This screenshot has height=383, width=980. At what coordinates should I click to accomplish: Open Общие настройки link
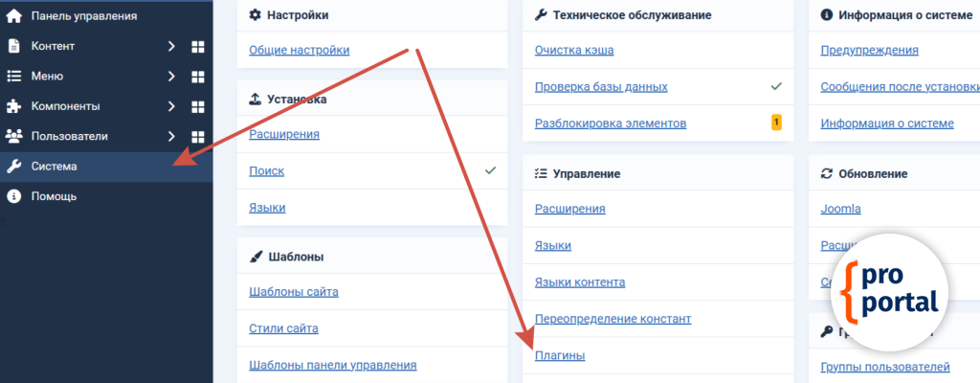click(299, 50)
